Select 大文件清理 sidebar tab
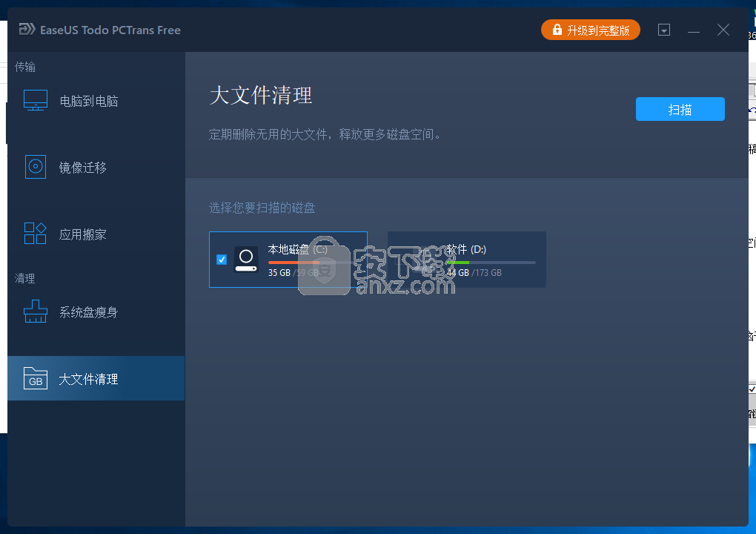The height and width of the screenshot is (534, 756). click(96, 379)
